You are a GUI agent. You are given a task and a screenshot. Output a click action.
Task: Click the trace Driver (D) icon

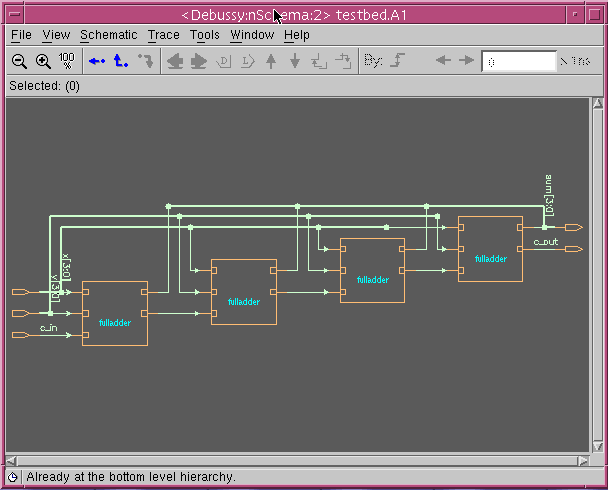point(224,61)
